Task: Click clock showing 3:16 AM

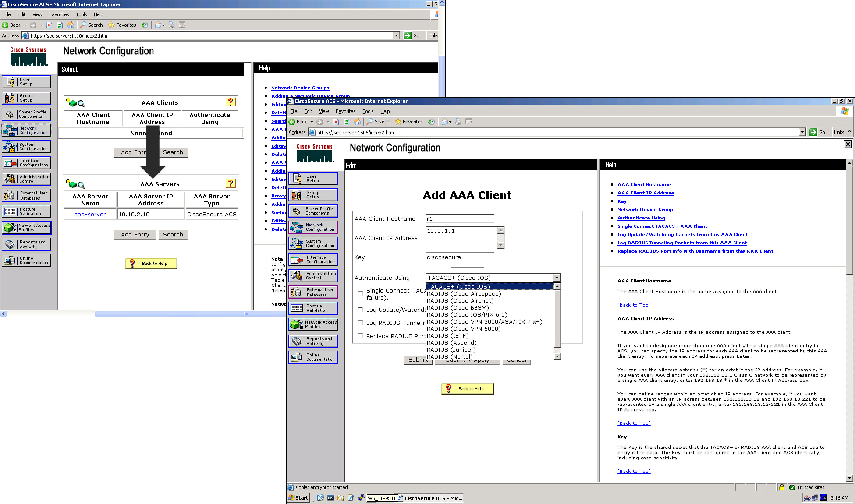Action: tap(839, 498)
